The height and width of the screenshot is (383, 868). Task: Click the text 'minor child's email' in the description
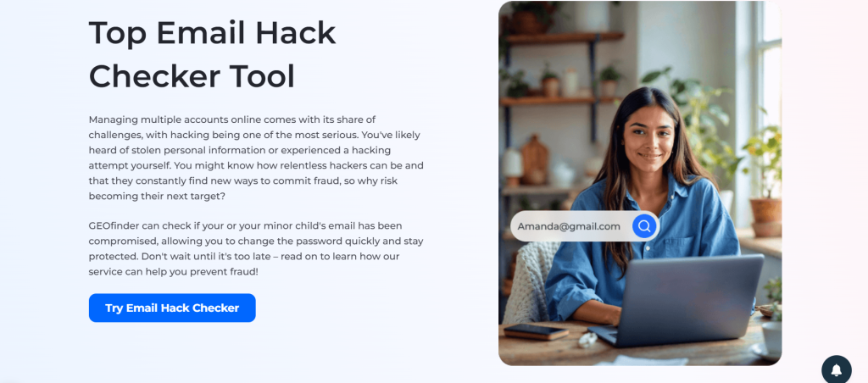click(x=311, y=225)
